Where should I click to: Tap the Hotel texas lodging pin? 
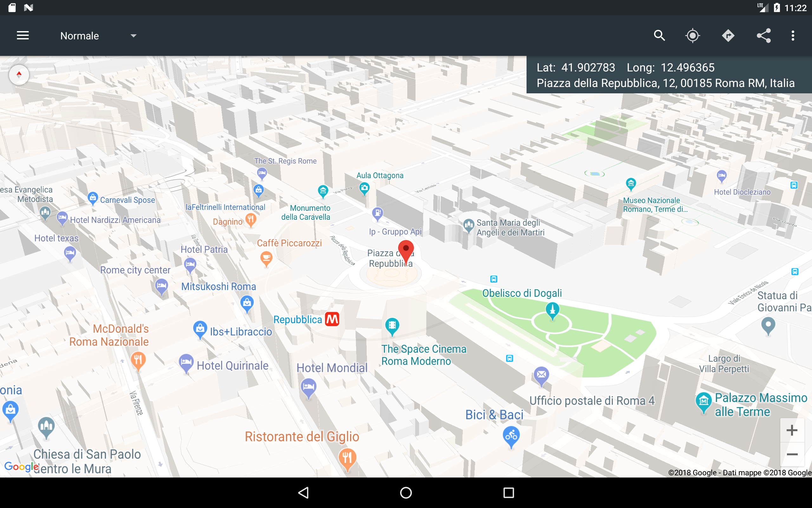pyautogui.click(x=70, y=254)
